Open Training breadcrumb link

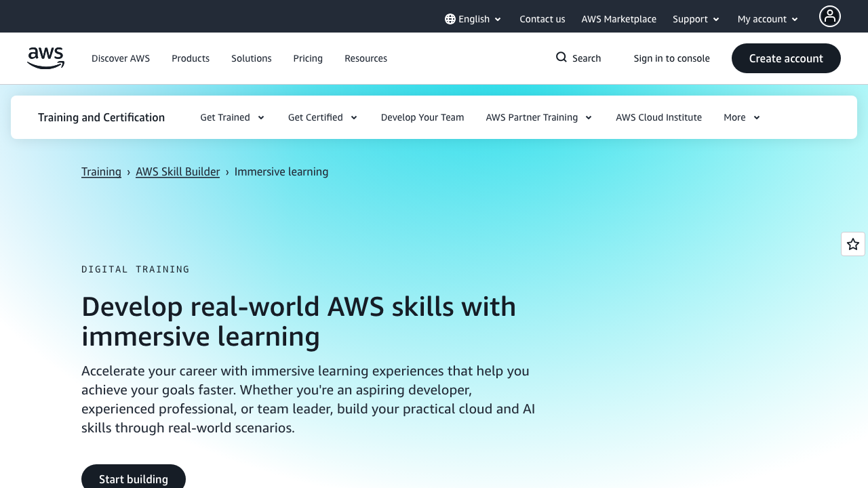[x=102, y=171]
